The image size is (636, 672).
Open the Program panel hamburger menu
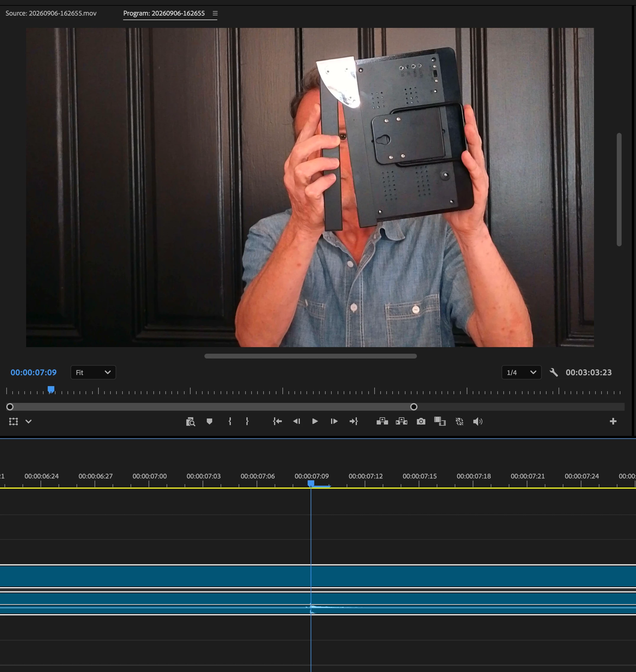(x=215, y=13)
